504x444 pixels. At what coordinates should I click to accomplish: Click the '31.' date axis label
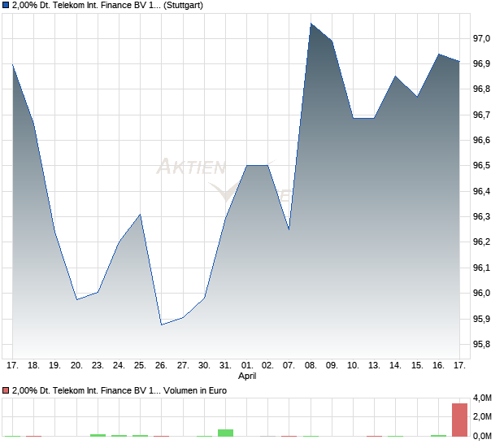pyautogui.click(x=225, y=366)
